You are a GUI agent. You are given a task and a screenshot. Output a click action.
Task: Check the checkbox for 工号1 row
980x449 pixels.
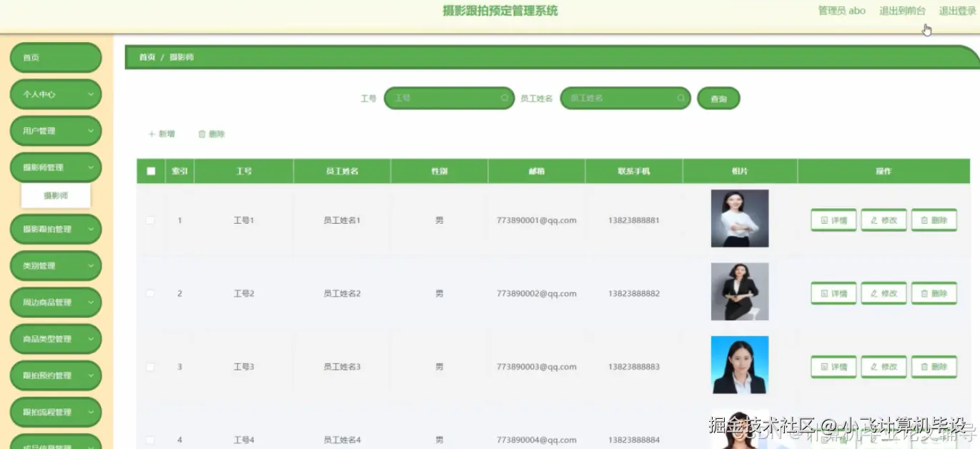pos(150,220)
